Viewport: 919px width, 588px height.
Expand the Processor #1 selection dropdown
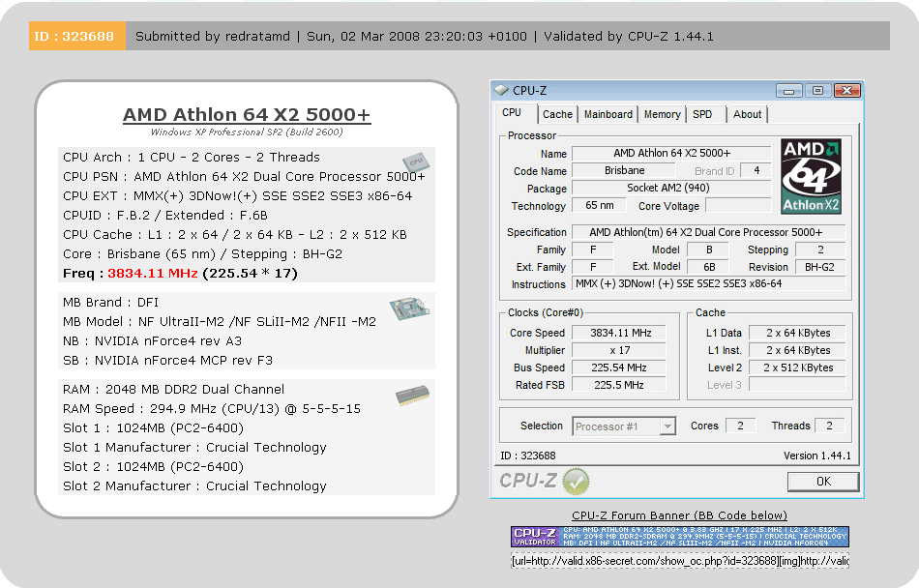click(x=667, y=426)
